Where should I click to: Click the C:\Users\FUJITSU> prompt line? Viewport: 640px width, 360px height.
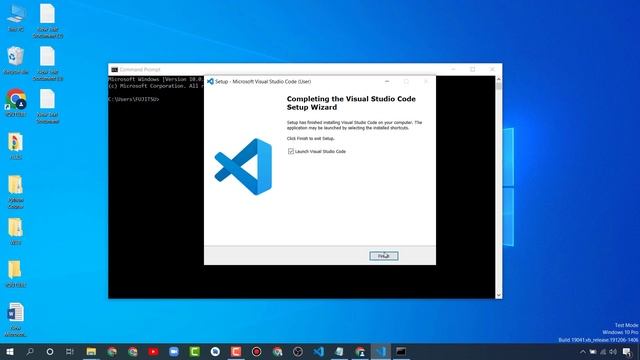[x=134, y=99]
